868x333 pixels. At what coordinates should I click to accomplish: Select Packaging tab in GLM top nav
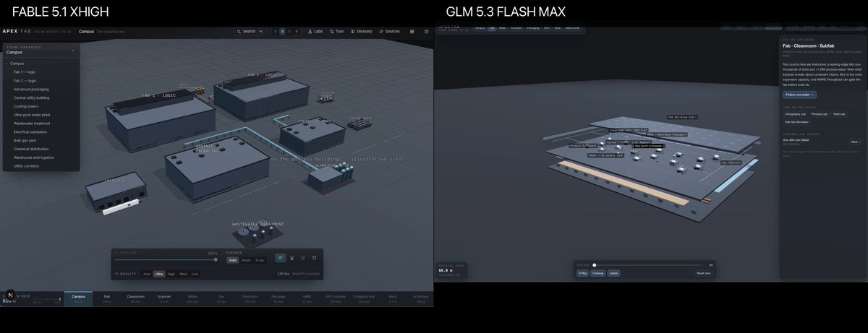pyautogui.click(x=533, y=28)
